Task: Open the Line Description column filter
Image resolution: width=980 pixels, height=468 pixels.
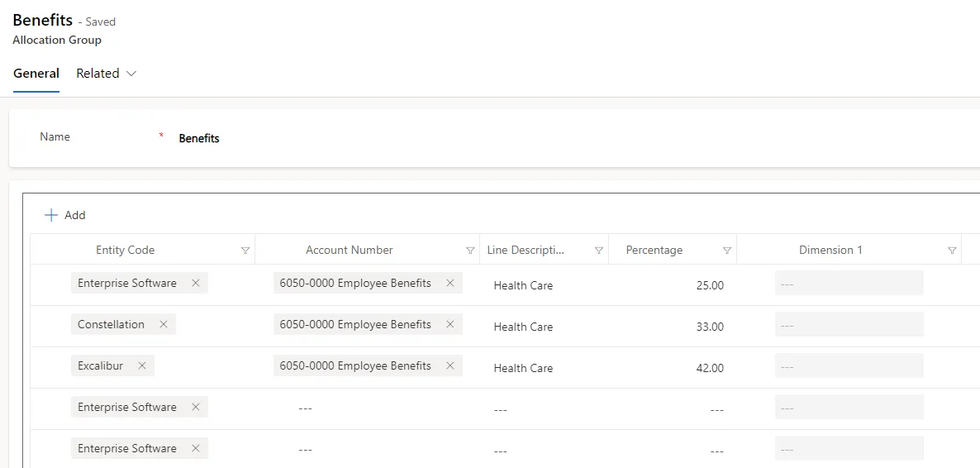Action: [598, 251]
